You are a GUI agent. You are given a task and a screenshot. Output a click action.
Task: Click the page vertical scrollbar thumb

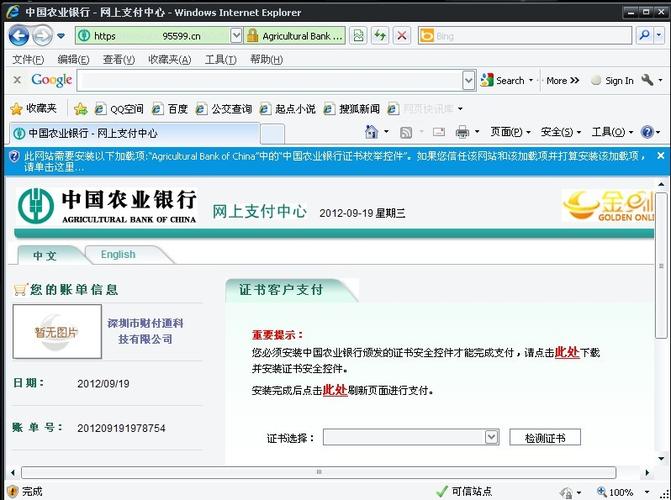[x=661, y=265]
